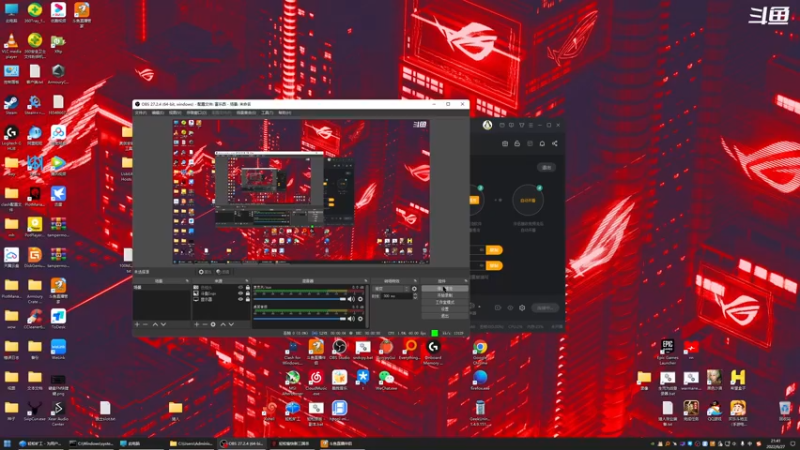Click the 开始录制 start recording button
The image size is (800, 450).
point(444,295)
